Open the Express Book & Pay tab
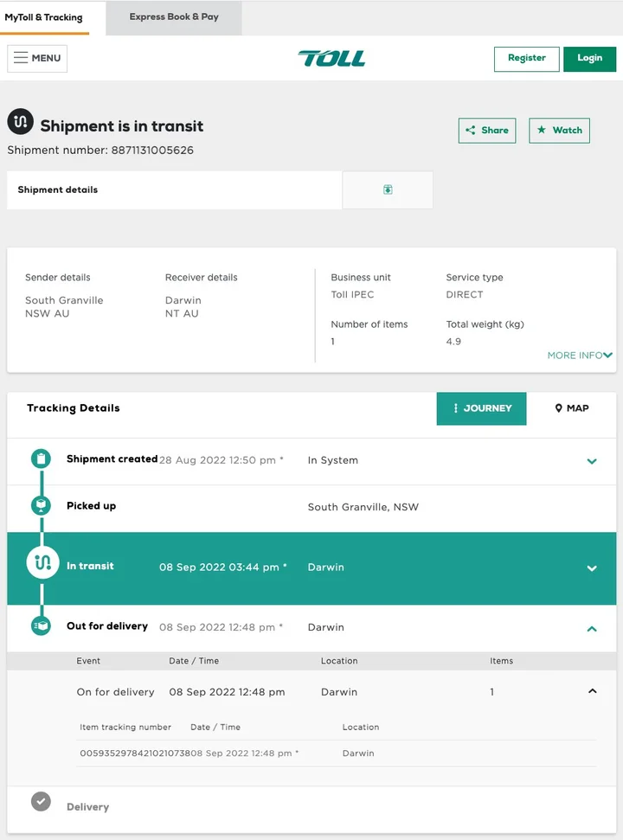623x840 pixels. pos(174,17)
